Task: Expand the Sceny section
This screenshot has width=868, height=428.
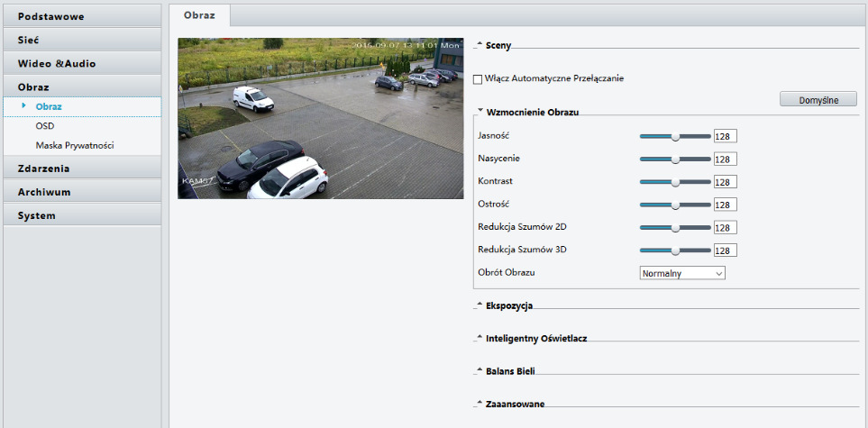Action: [x=498, y=46]
